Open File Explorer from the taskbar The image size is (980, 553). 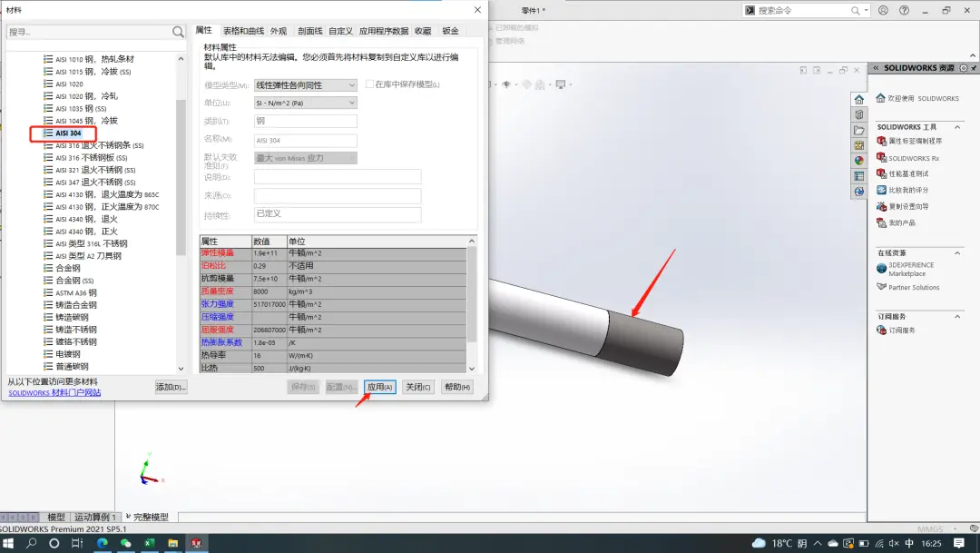[x=173, y=543]
